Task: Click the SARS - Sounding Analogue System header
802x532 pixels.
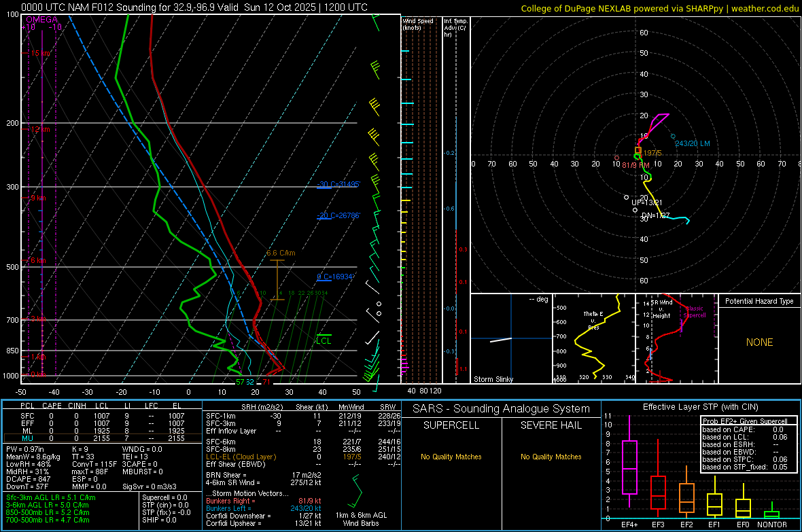Action: [x=502, y=409]
